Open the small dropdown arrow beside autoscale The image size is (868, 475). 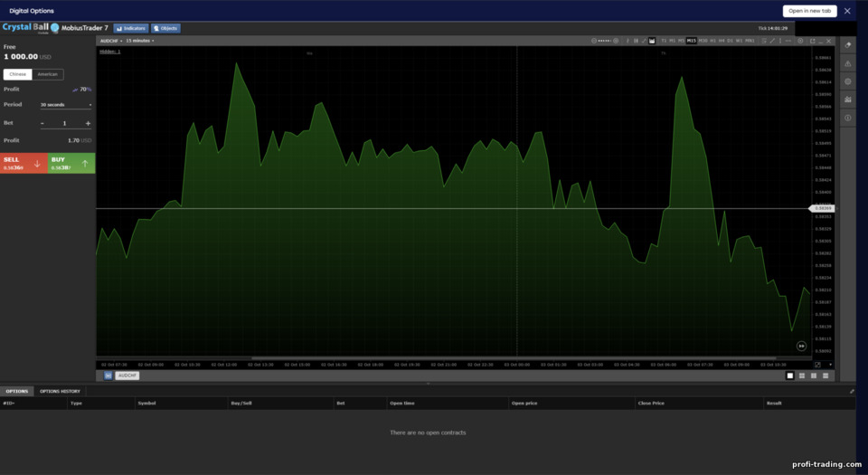[x=830, y=365]
